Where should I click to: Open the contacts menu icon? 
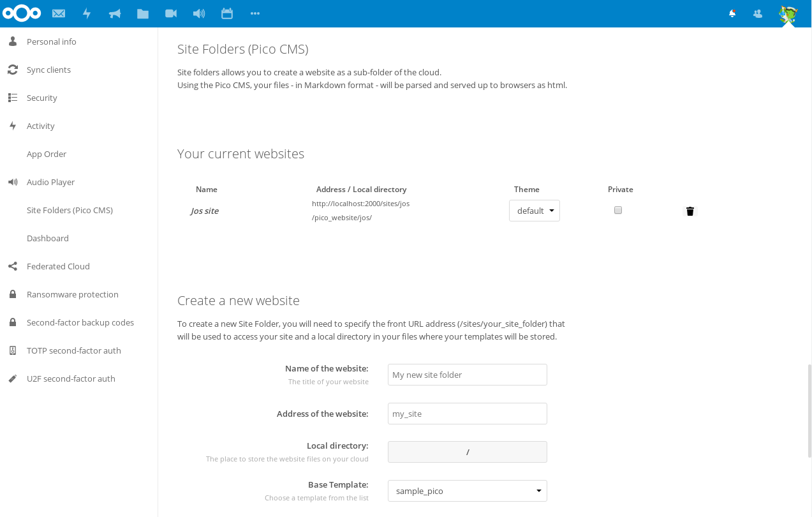click(758, 13)
